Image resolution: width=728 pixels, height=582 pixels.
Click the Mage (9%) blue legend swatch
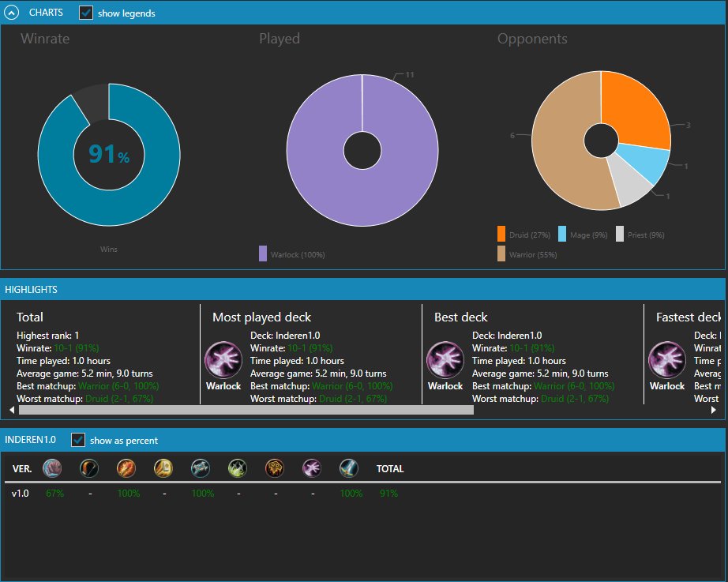562,234
